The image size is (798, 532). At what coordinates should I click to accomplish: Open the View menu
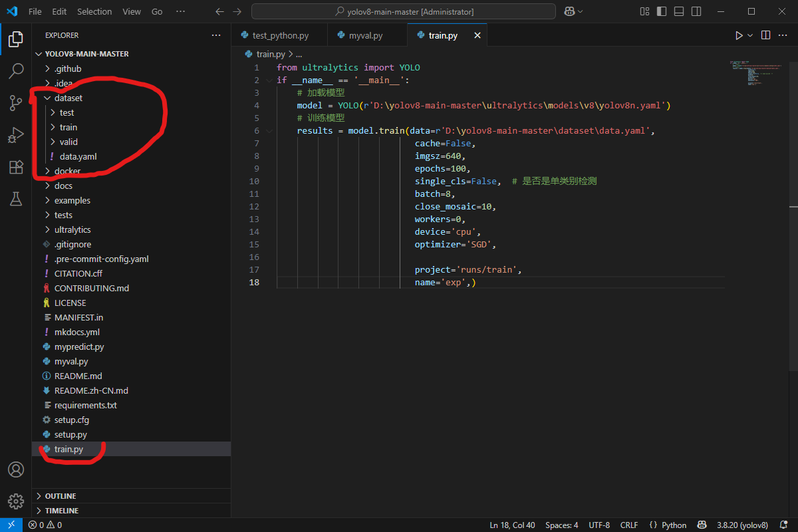click(132, 11)
